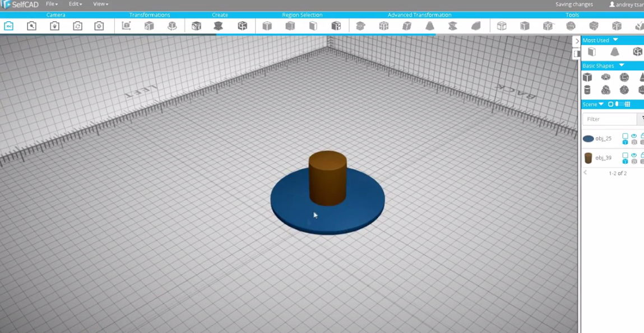
Task: Hide obj_25 with its eye icon
Action: pyautogui.click(x=634, y=136)
